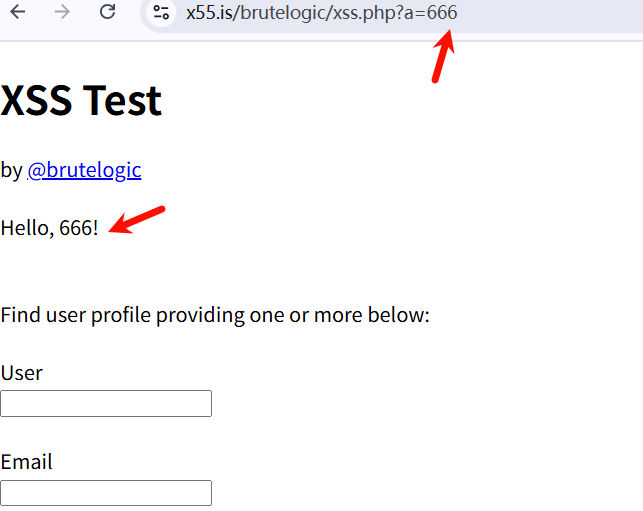Click the text 'Hello, 666!'
This screenshot has width=643, height=511.
coord(50,228)
